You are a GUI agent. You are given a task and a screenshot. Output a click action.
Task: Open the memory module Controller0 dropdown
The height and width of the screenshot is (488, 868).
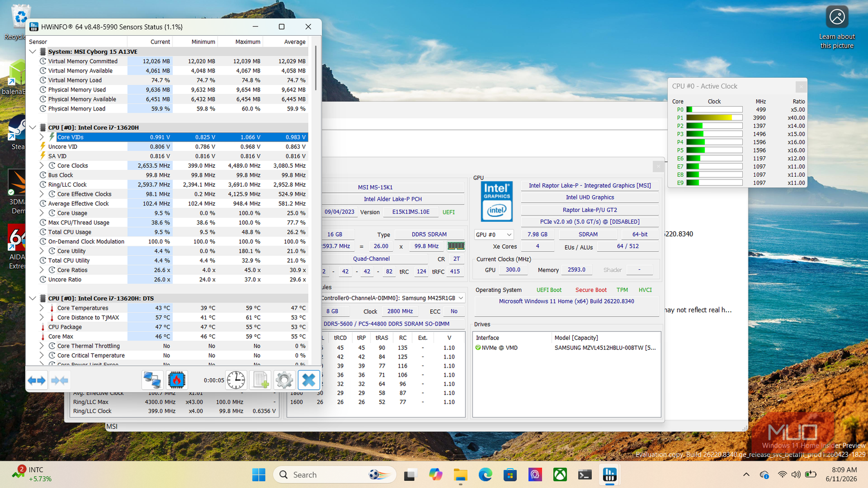pos(393,298)
